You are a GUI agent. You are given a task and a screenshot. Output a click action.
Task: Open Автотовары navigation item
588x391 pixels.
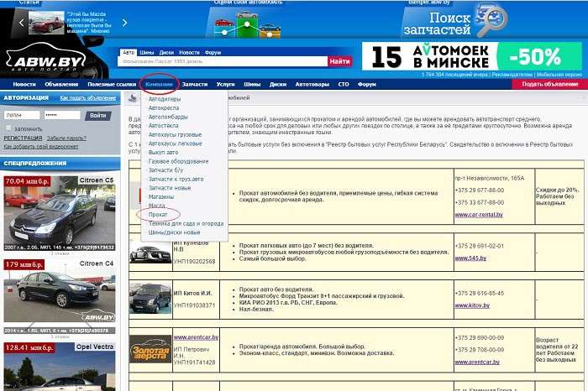tap(312, 84)
